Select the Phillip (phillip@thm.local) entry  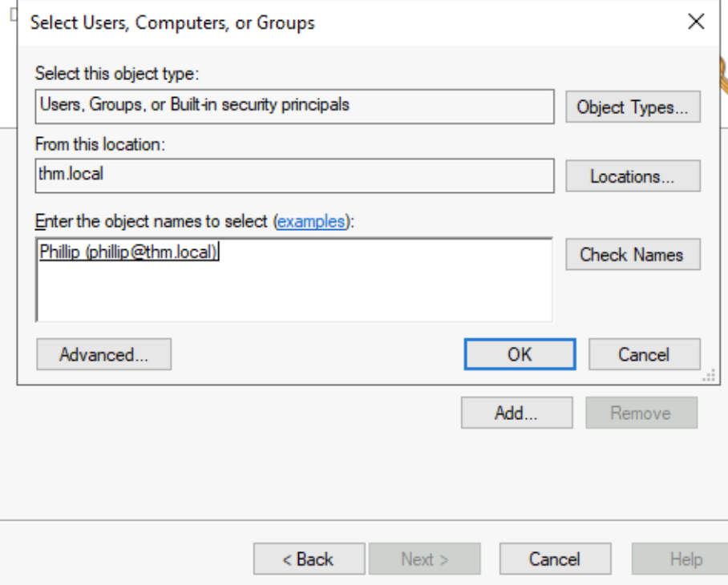pos(130,252)
